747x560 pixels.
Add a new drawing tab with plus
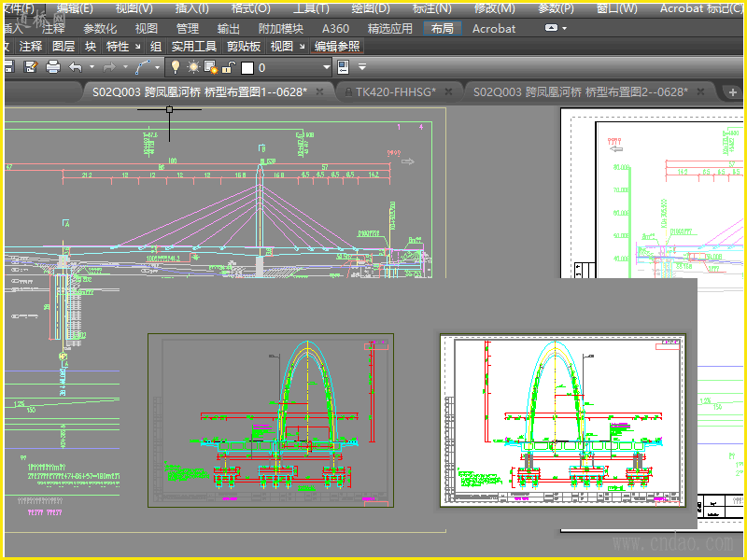coord(731,91)
